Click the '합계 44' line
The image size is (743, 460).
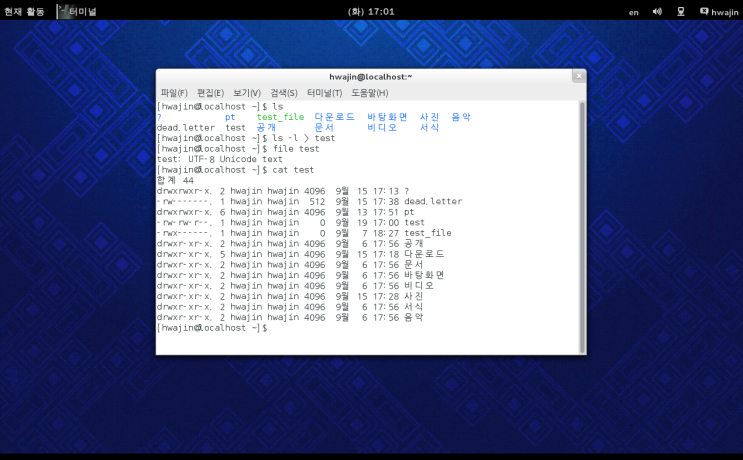point(175,180)
